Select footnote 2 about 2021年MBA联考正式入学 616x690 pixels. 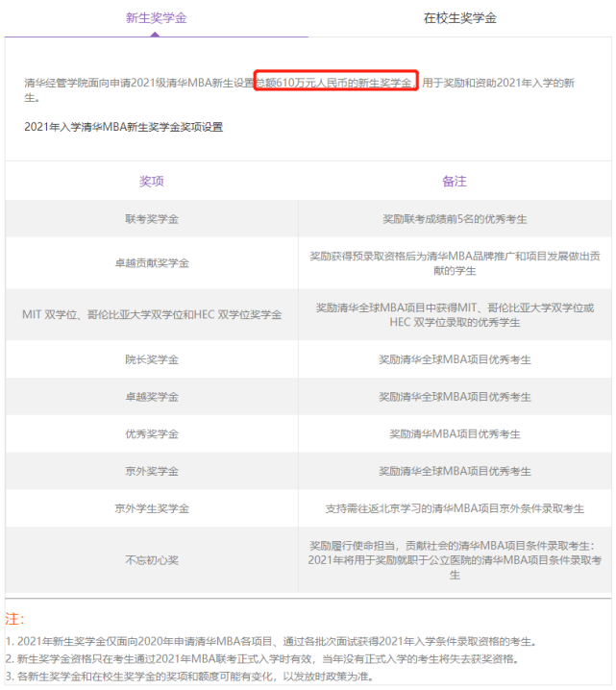point(262,658)
